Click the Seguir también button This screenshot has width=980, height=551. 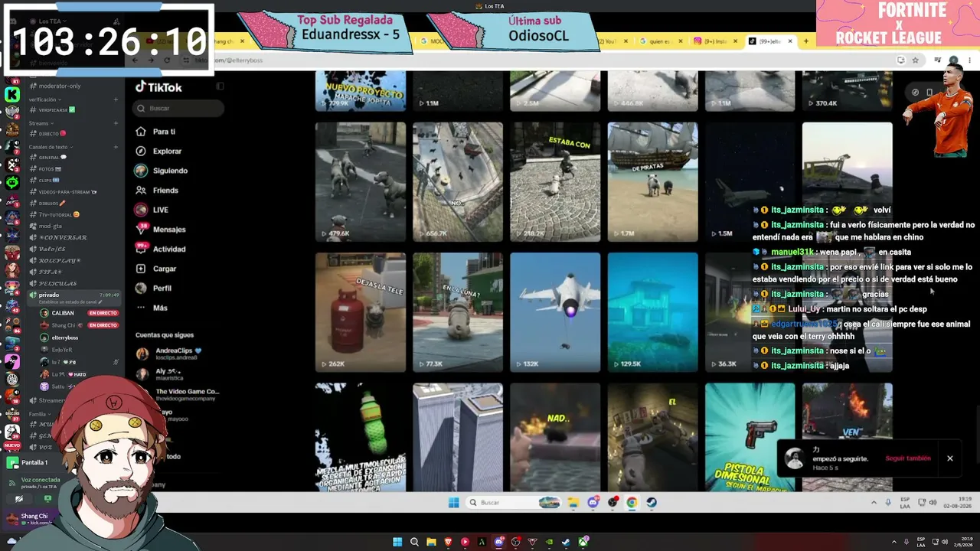908,458
